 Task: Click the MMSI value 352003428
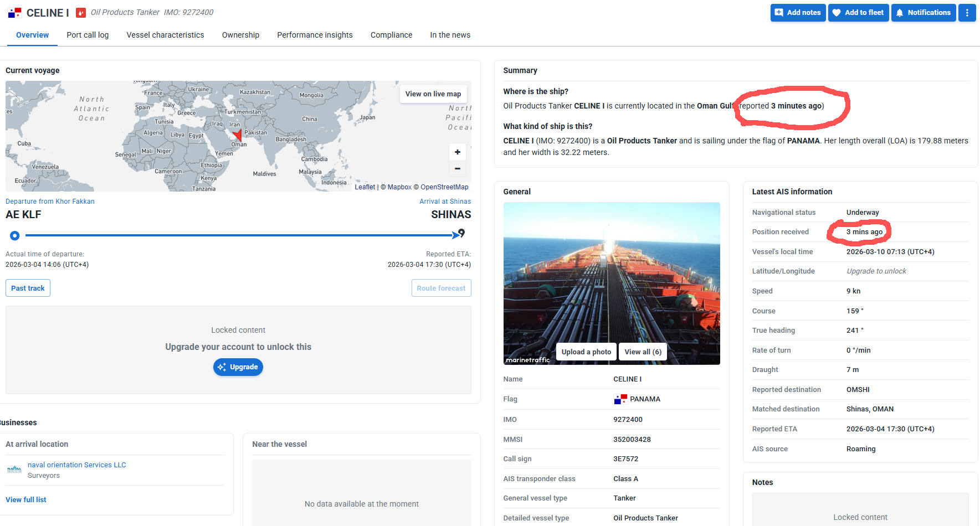click(x=632, y=440)
